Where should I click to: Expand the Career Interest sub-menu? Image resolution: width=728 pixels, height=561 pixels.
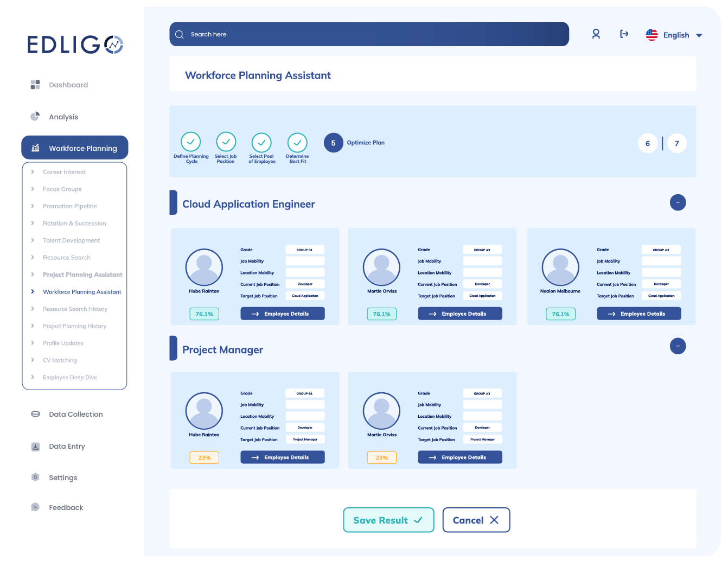pos(65,171)
